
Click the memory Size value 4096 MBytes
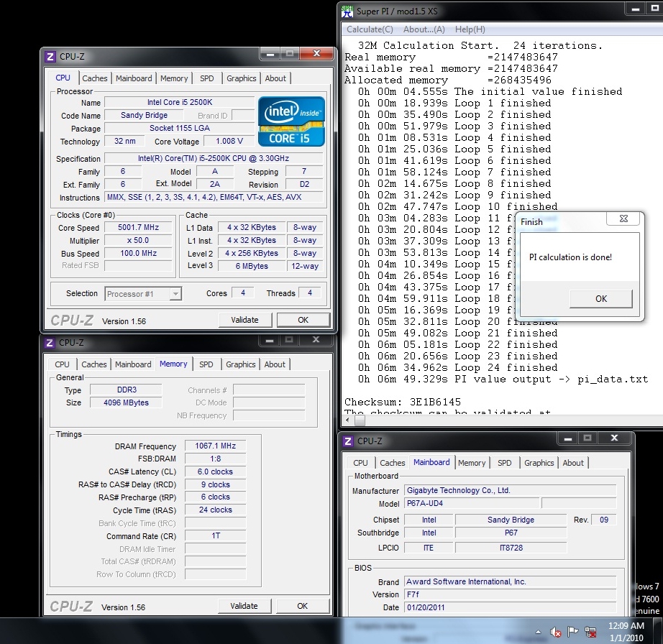pos(126,402)
